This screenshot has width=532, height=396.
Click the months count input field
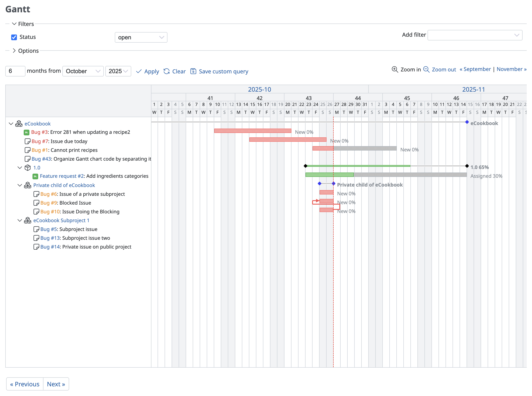coord(15,71)
